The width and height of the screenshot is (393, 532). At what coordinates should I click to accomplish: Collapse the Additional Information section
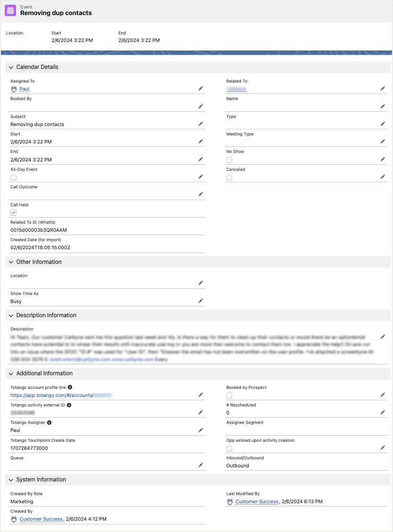[11, 373]
